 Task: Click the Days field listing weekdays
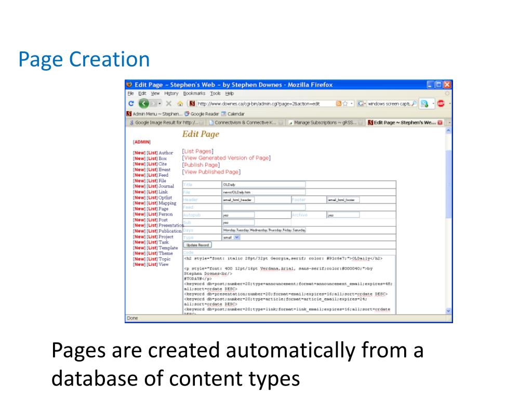[263, 230]
